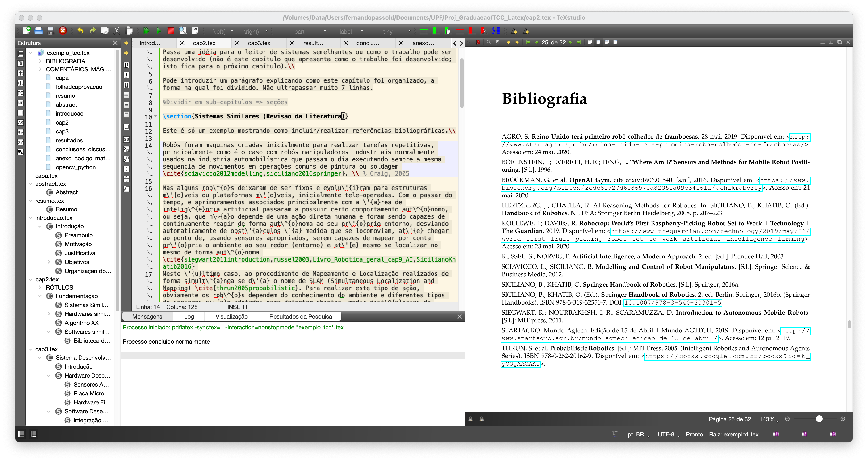Open the Visualização tab in the bottom panel

pos(231,317)
